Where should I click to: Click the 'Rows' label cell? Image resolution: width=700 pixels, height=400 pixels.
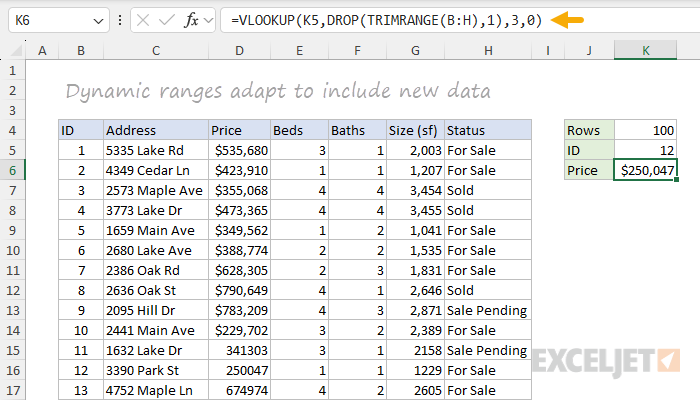click(589, 130)
